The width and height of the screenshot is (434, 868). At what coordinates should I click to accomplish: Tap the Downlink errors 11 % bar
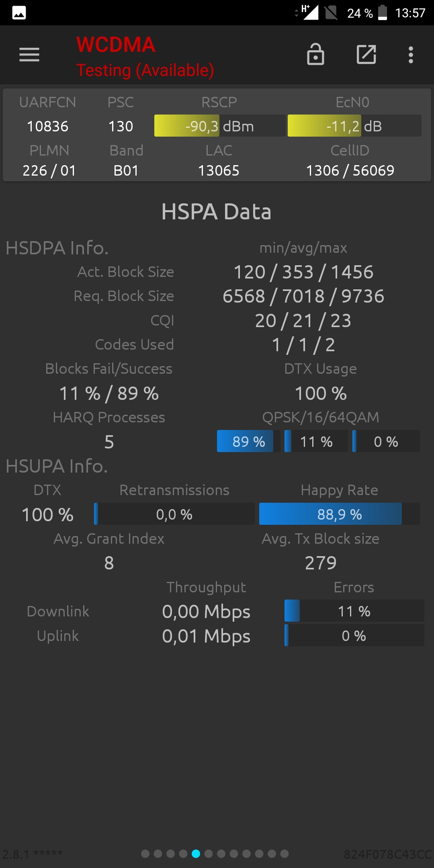click(x=354, y=611)
